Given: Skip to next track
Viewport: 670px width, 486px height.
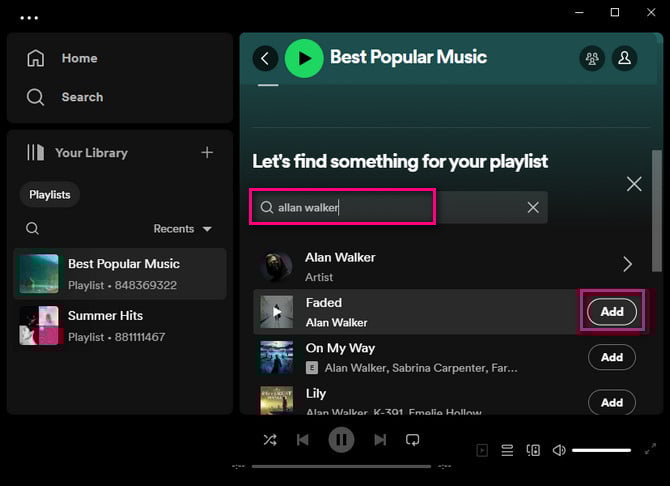Looking at the screenshot, I should [x=380, y=440].
